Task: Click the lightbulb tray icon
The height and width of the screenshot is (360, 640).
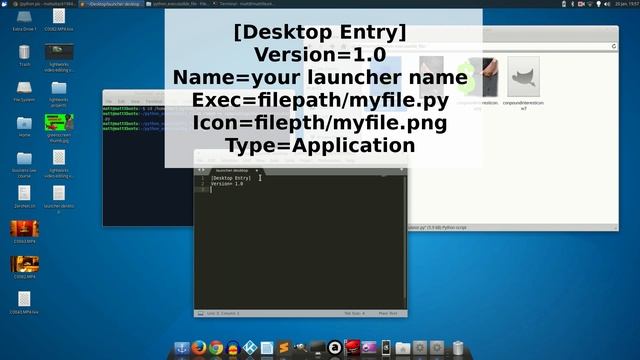Action: [x=599, y=4]
